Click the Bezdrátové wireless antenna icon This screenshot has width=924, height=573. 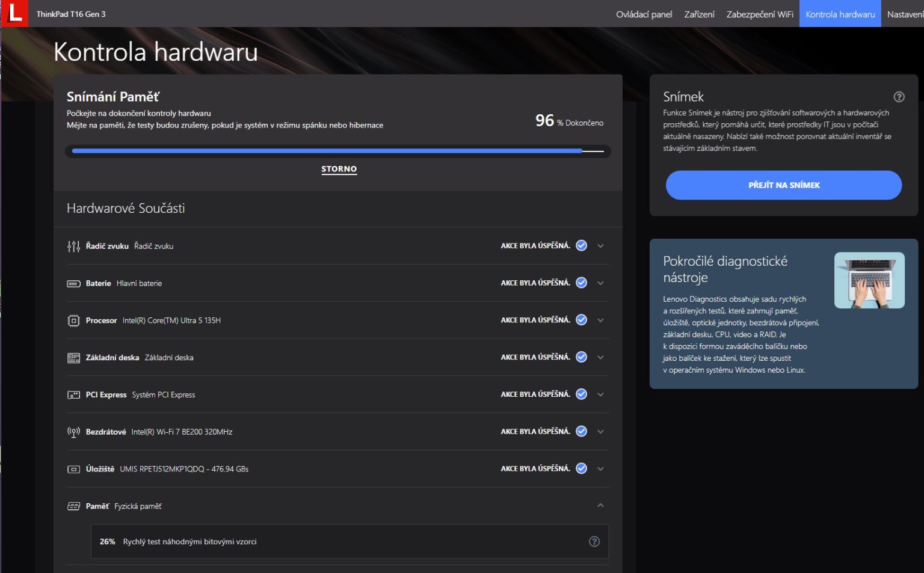click(73, 432)
